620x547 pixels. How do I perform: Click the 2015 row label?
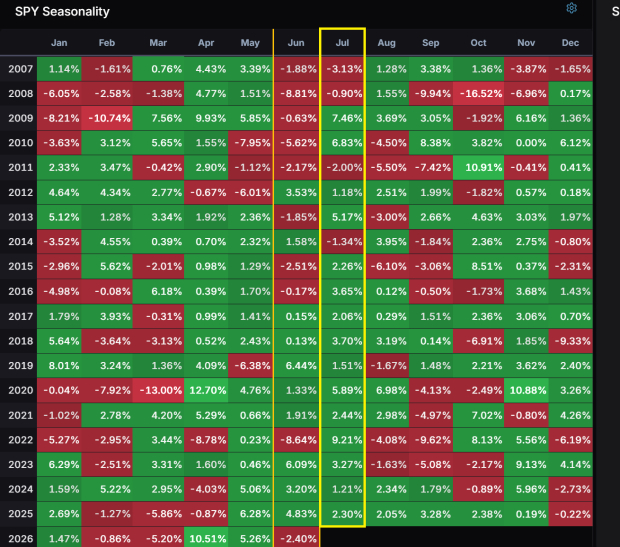(x=21, y=267)
